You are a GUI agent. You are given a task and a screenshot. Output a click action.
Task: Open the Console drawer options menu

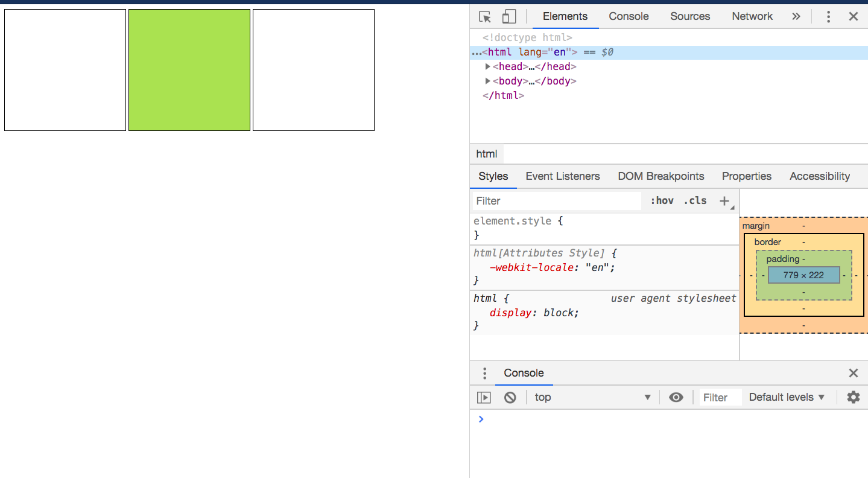[484, 373]
